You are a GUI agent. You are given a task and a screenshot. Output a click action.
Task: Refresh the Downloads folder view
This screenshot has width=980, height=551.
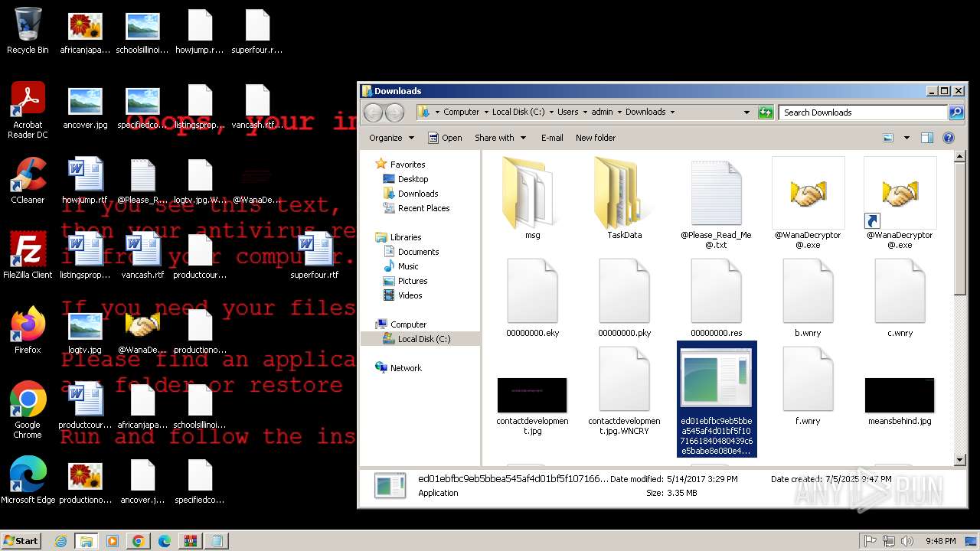766,112
